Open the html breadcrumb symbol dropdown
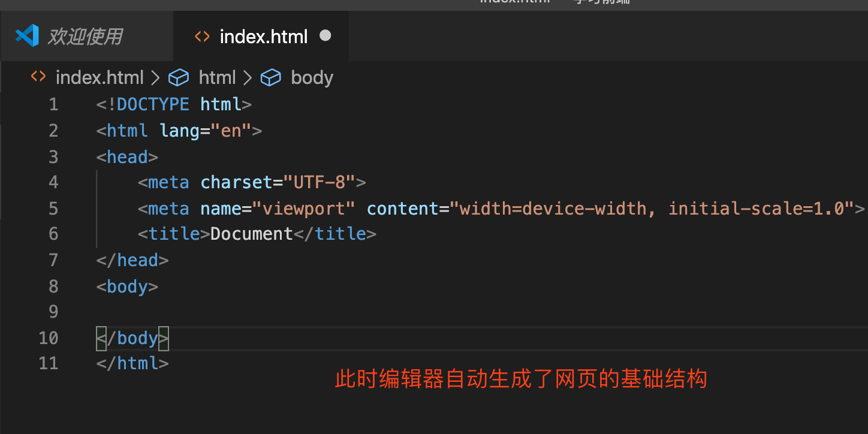 coord(217,77)
